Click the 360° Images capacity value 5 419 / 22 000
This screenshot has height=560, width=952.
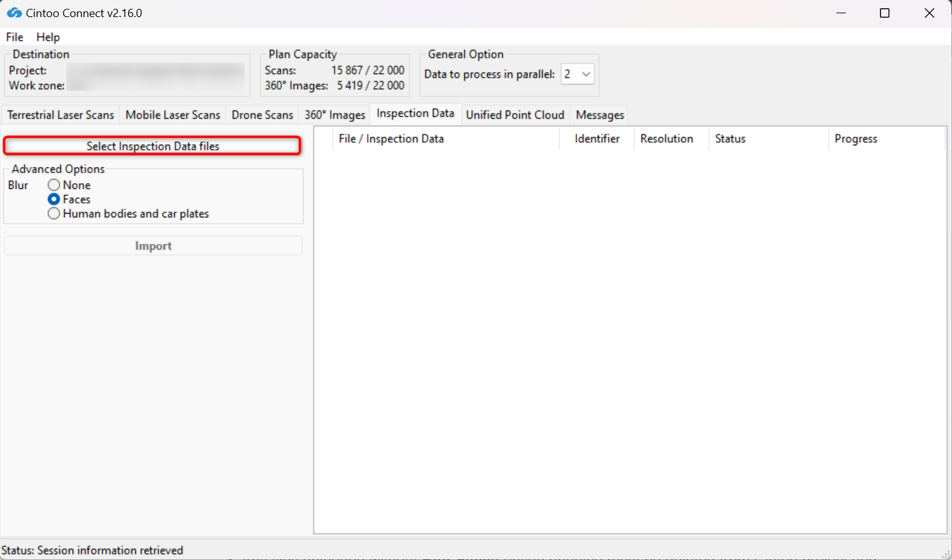(370, 85)
